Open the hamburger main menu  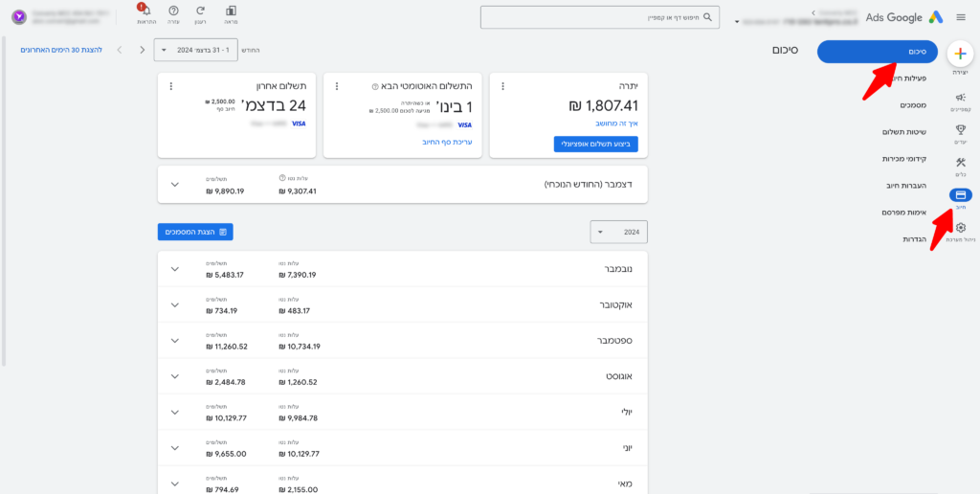pos(961,17)
